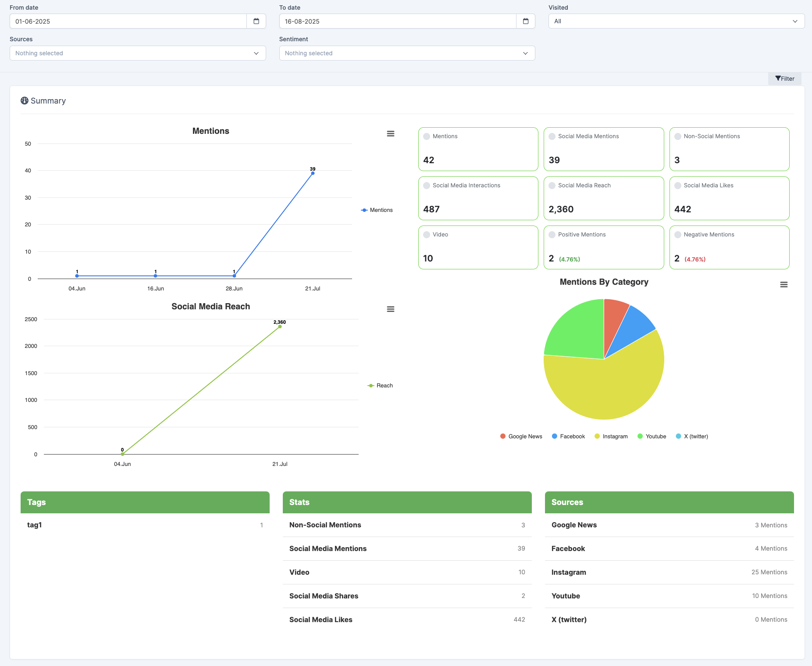Screen dimensions: 812x666
Task: Select the Instagram row in Sources table
Action: tap(669, 572)
